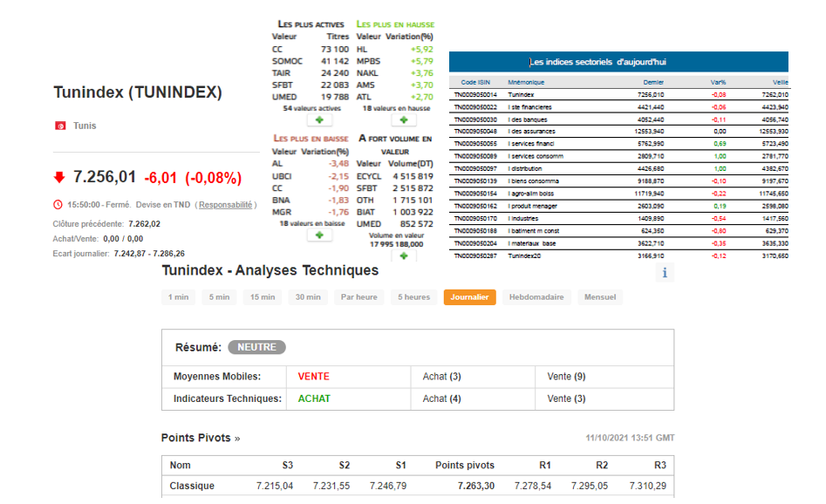Click the red down arrow beside 7.256,01
826x504 pixels.
point(59,177)
